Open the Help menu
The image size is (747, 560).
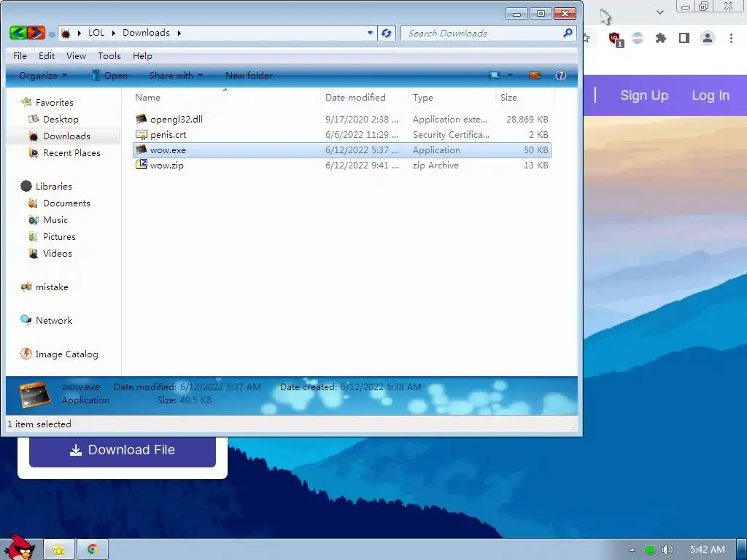[142, 55]
